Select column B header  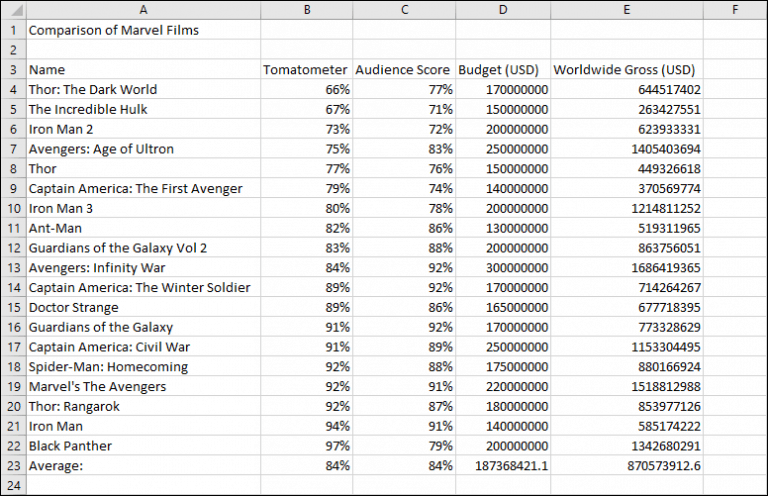[307, 10]
